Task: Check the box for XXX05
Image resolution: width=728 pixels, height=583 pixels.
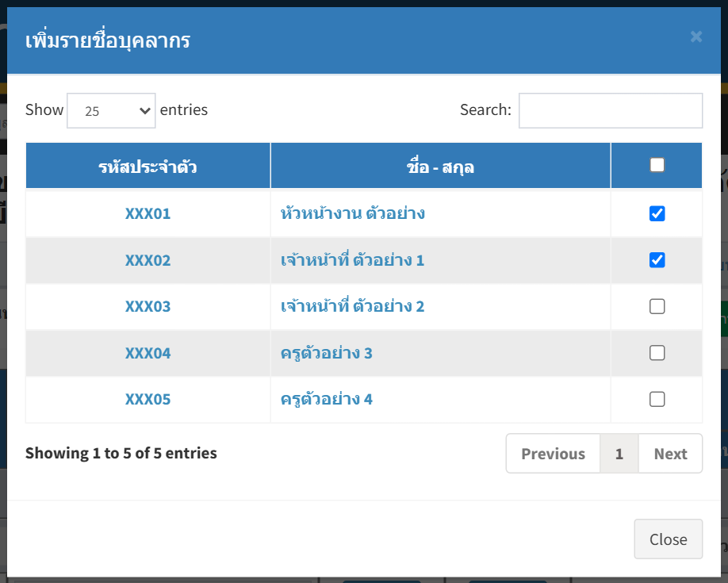Action: 657,399
